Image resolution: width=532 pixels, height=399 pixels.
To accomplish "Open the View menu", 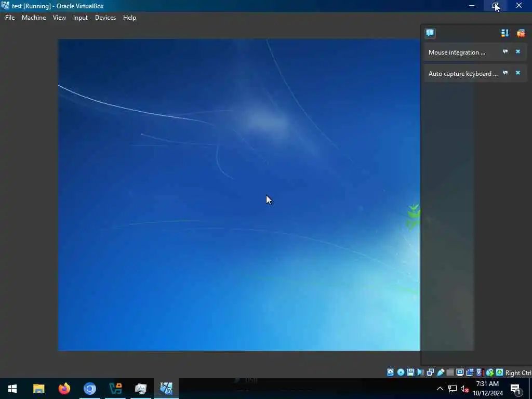I will (59, 18).
